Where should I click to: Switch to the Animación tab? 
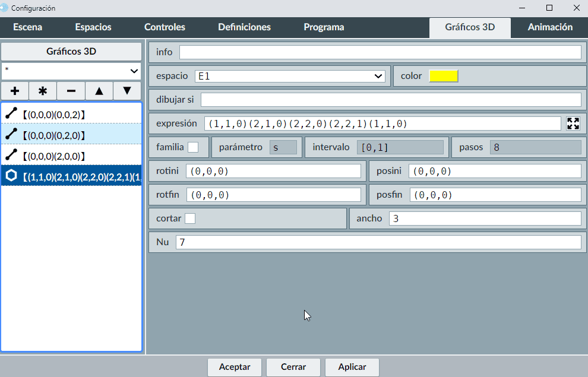click(x=550, y=27)
